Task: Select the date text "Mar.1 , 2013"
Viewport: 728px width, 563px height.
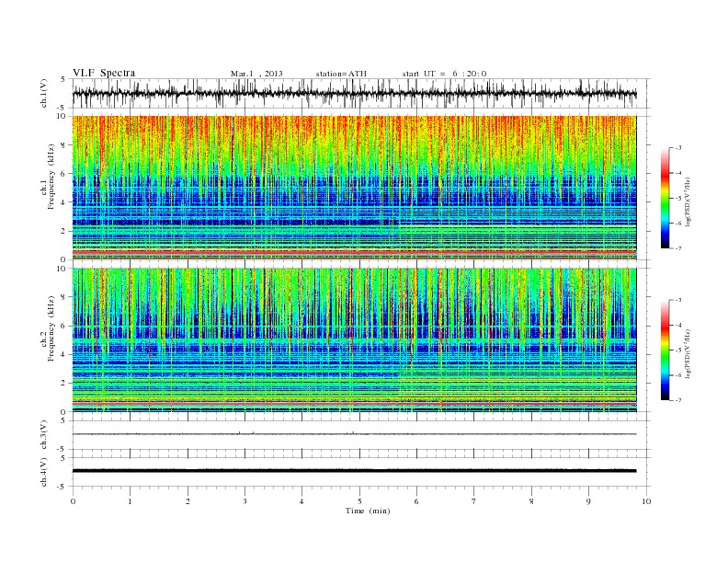Action: point(256,74)
